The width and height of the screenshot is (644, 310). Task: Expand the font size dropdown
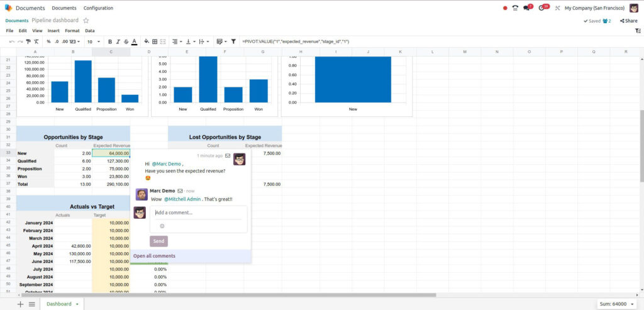pyautogui.click(x=93, y=42)
